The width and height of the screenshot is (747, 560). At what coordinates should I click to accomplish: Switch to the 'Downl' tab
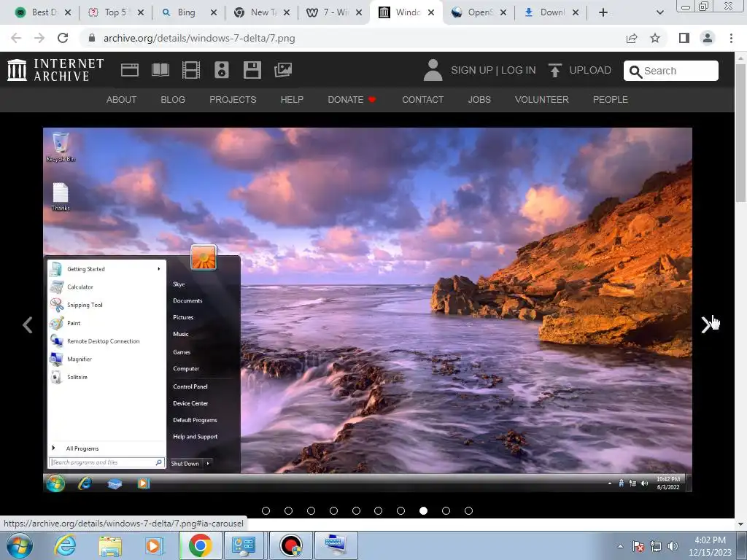click(550, 12)
